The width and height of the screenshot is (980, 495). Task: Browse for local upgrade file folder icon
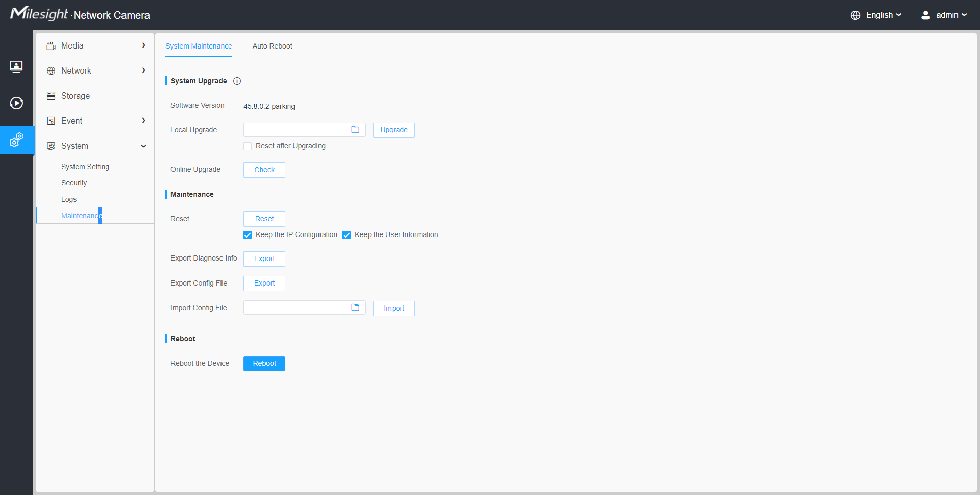tap(355, 130)
